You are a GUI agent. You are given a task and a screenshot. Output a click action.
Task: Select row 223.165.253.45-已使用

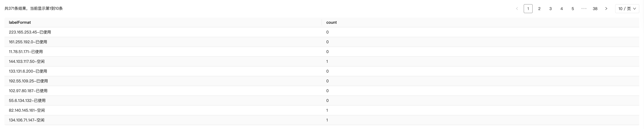(x=30, y=32)
